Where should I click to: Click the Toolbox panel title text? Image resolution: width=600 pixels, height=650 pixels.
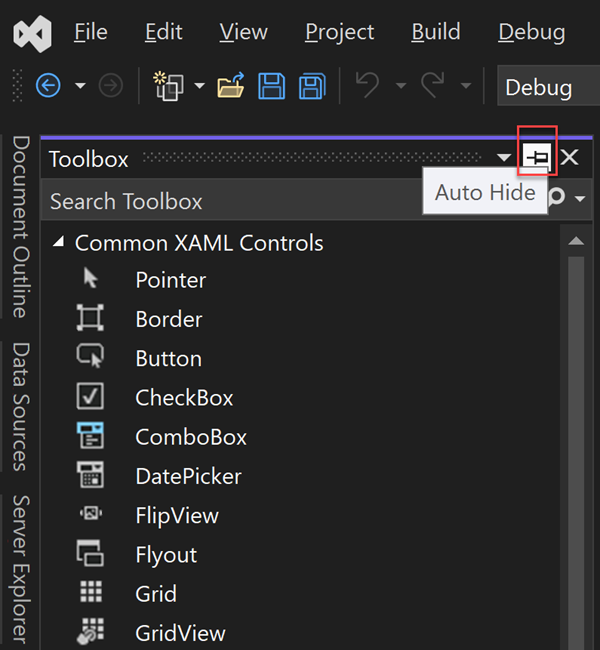pos(89,159)
